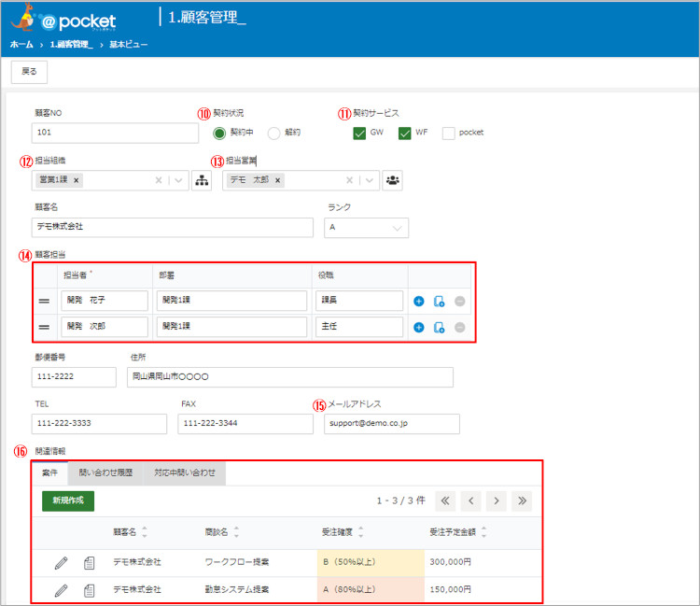Click the 150,000円 amount cell

click(x=451, y=590)
